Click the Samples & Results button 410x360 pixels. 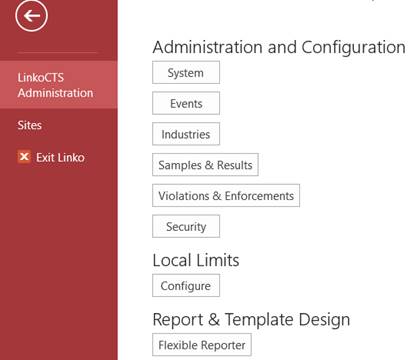205,165
